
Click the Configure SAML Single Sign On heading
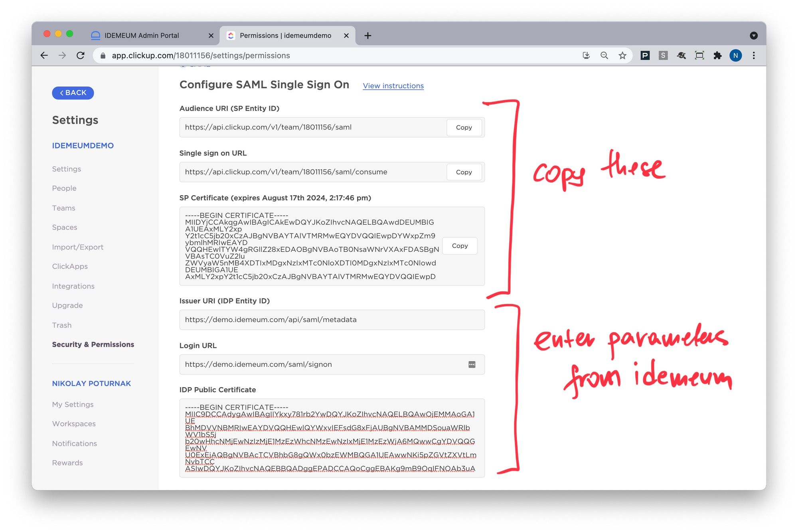[x=264, y=85]
